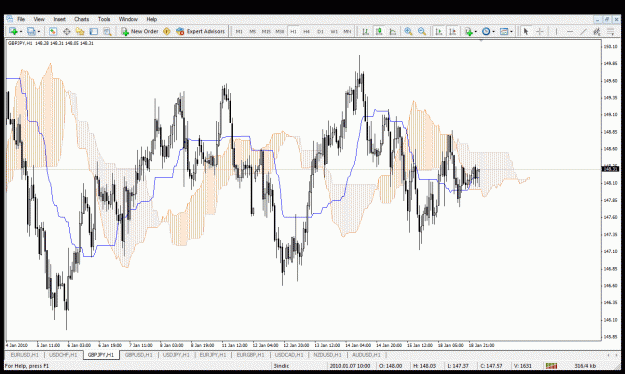This screenshot has width=625, height=374.
Task: Select the Crosshair tool
Action: click(x=539, y=31)
